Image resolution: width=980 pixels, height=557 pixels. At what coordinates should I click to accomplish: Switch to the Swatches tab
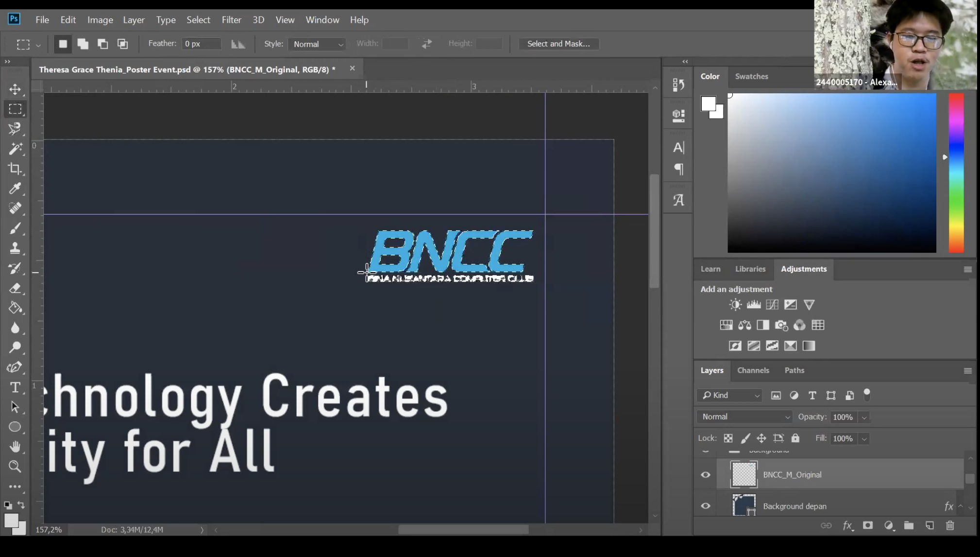click(751, 76)
